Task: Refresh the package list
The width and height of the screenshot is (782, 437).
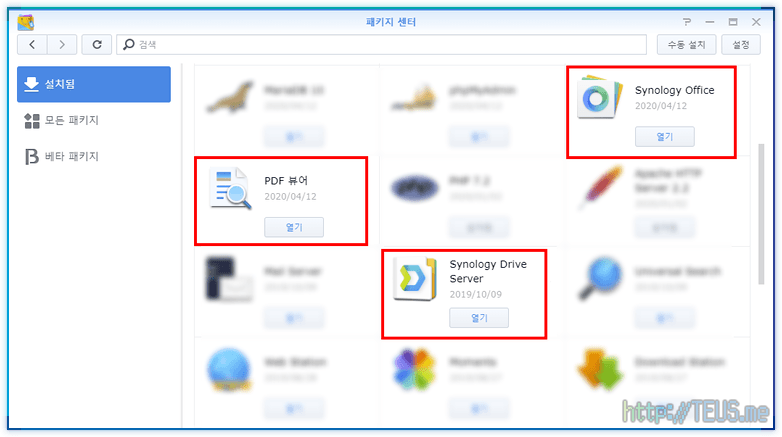Action: (97, 44)
